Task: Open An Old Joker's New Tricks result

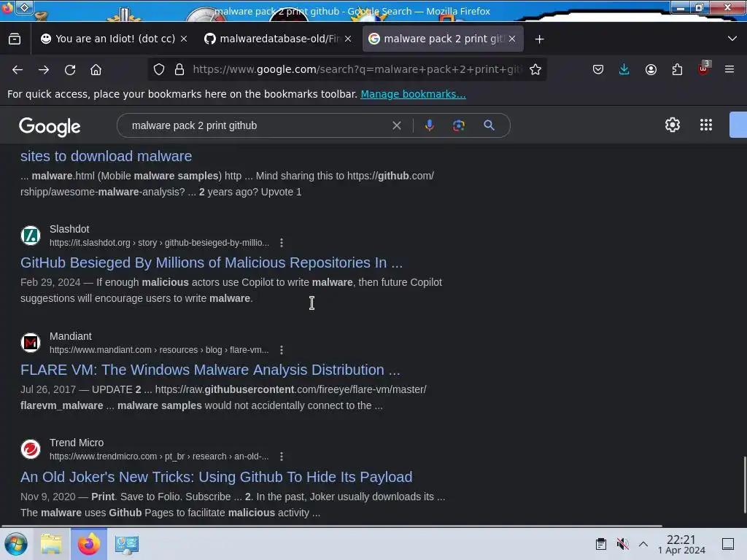Action: tap(216, 477)
